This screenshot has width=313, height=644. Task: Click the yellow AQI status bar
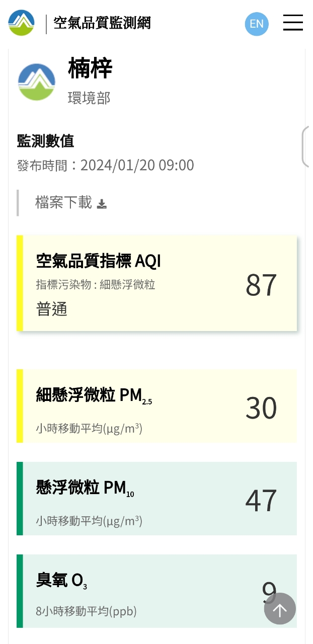[x=20, y=283]
